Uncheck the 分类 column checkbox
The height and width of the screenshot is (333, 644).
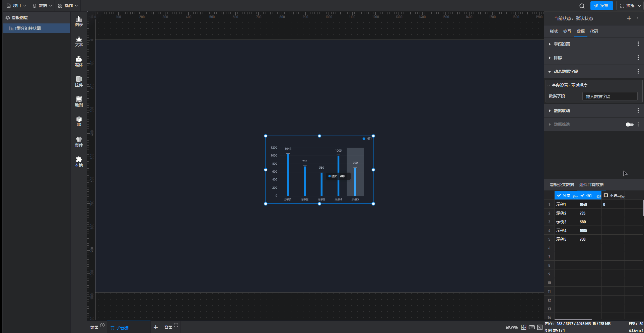559,195
